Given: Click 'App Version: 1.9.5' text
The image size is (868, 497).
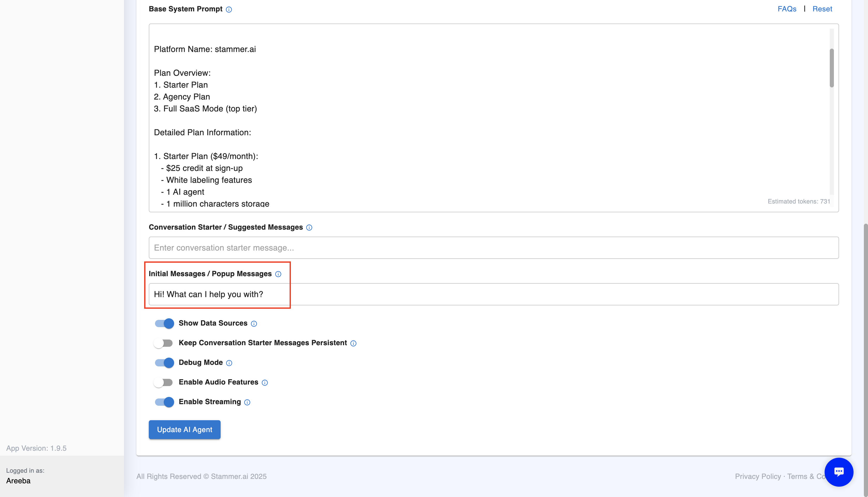Looking at the screenshot, I should (x=36, y=448).
